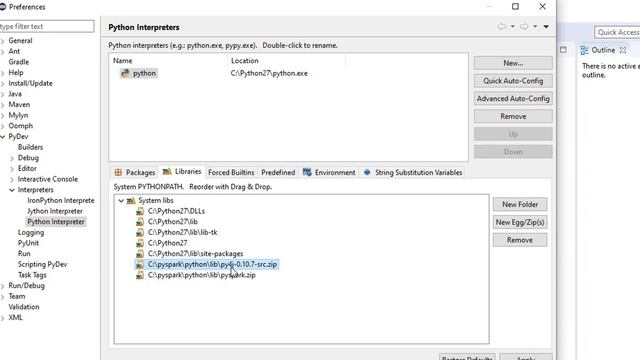640x360 pixels.
Task: Click the Environment tab icon
Action: coord(307,172)
